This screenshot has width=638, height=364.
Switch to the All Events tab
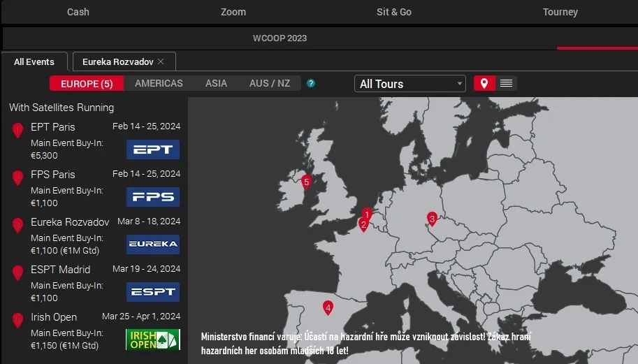point(34,61)
